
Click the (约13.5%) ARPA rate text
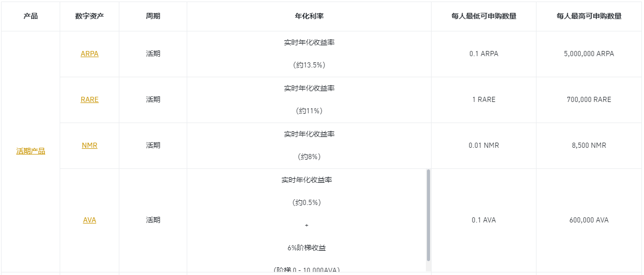pyautogui.click(x=309, y=65)
